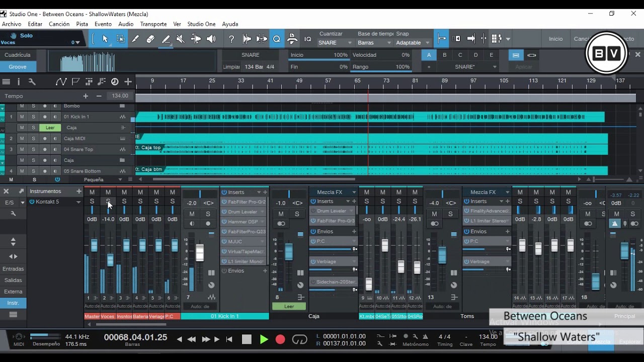Mute the 01 Kick In 1 track
The image size is (644, 362).
click(x=22, y=117)
